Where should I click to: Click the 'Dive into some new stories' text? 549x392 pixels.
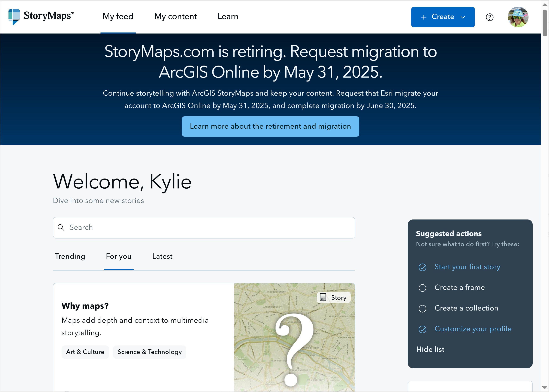coord(98,201)
